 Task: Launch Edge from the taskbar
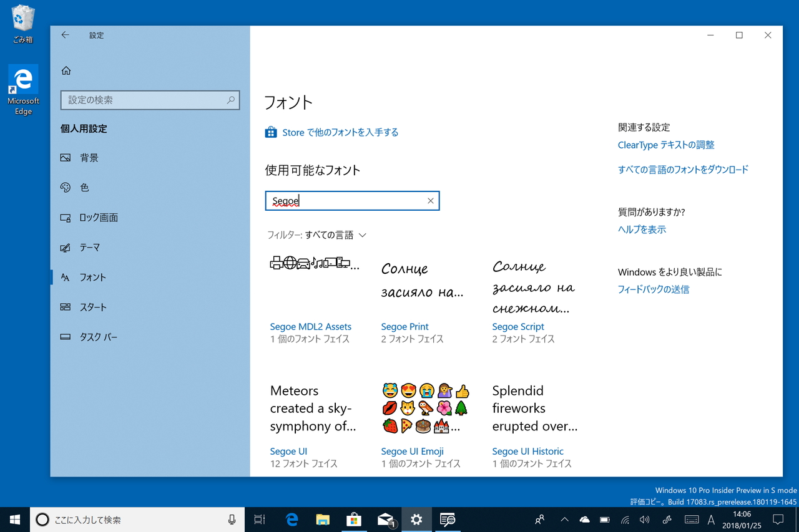[x=292, y=520]
